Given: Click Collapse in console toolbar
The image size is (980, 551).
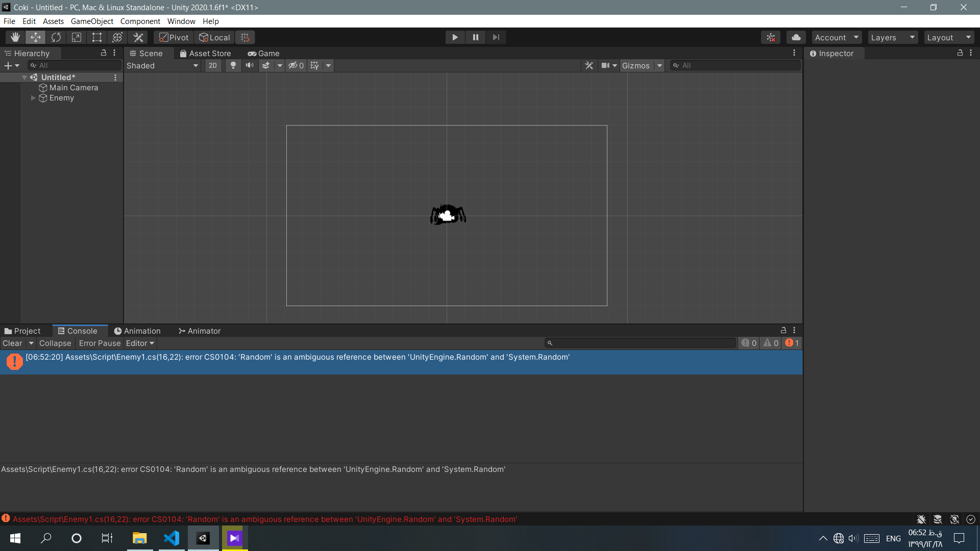Looking at the screenshot, I should point(55,343).
